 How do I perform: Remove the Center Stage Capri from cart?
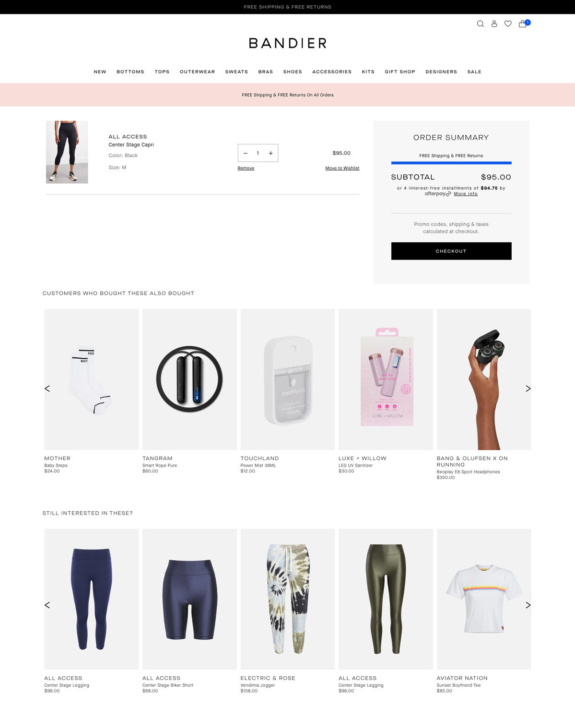[x=246, y=168]
